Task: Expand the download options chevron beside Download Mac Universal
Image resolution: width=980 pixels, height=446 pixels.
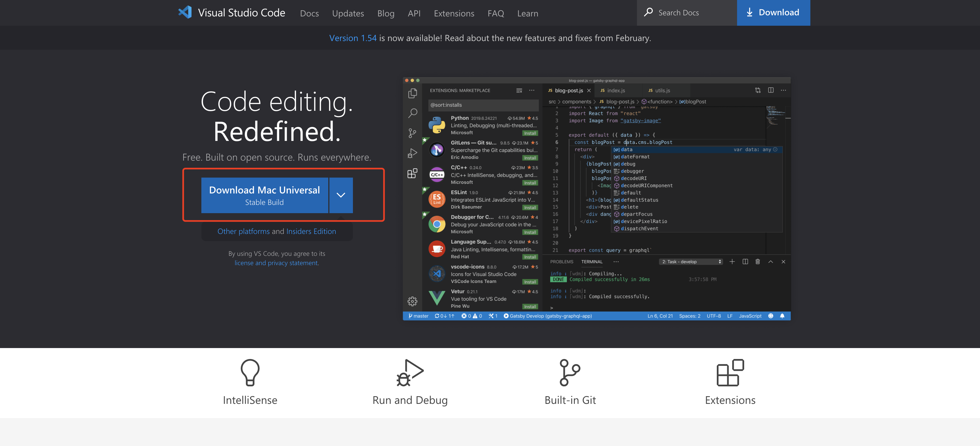Action: pos(341,195)
